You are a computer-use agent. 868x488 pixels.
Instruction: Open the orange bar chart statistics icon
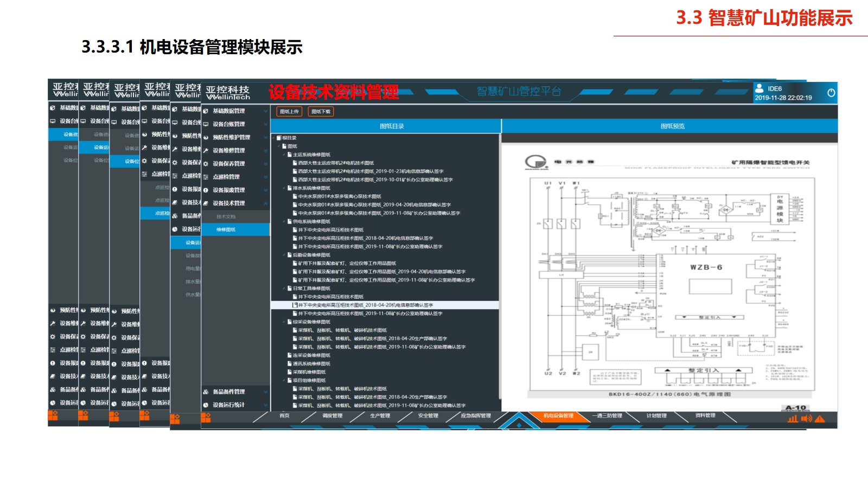coord(793,419)
